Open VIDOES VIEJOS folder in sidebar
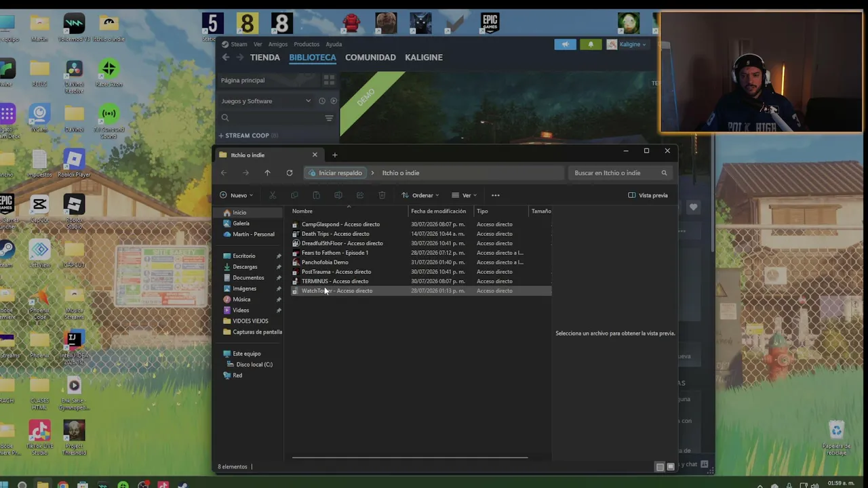 pyautogui.click(x=249, y=321)
